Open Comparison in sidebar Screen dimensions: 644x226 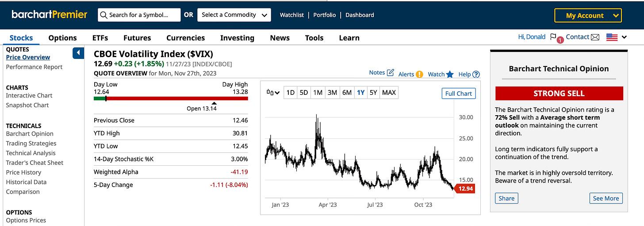pos(23,192)
